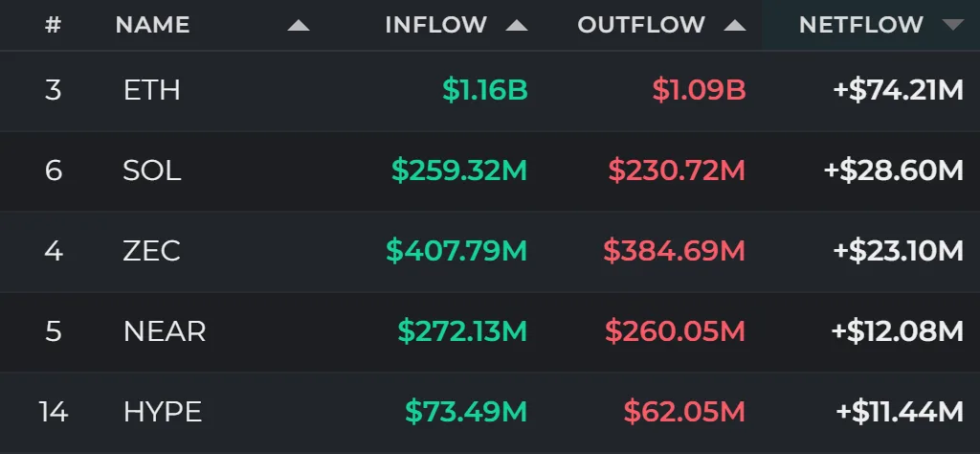This screenshot has width=980, height=454.
Task: Select NEAR netflow +$12.08M
Action: pyautogui.click(x=898, y=331)
